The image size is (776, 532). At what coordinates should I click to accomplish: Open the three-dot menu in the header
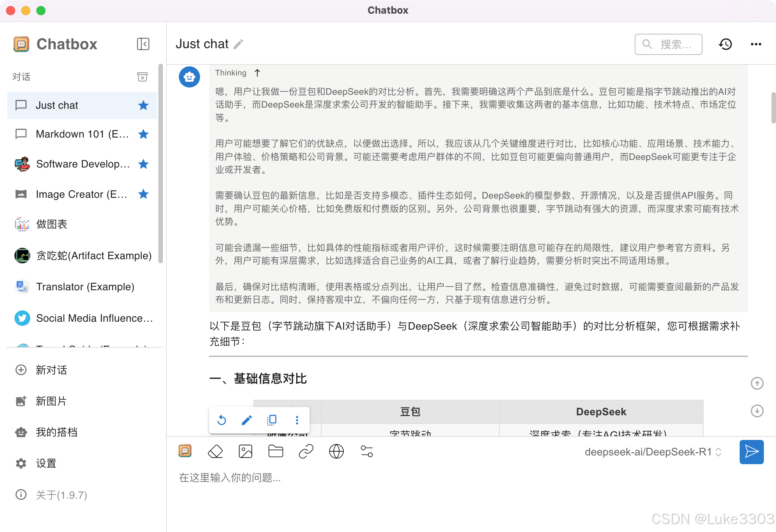click(x=756, y=44)
